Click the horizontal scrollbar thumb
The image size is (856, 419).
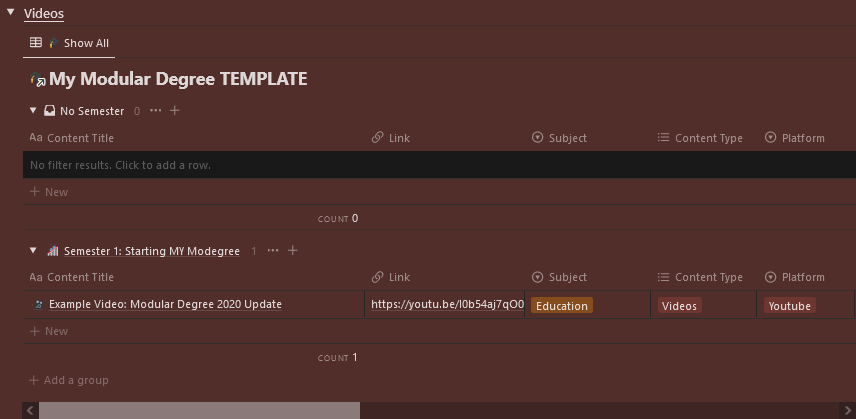(x=198, y=410)
